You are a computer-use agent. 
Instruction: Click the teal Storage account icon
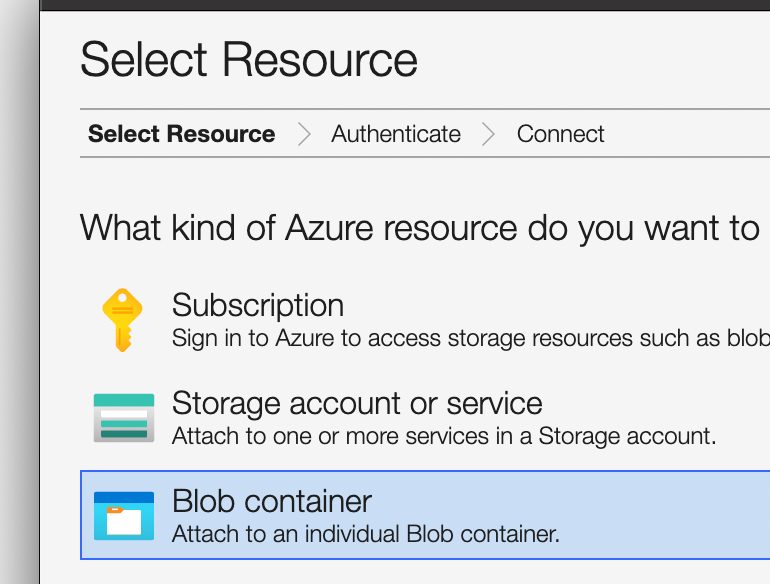[x=123, y=418]
